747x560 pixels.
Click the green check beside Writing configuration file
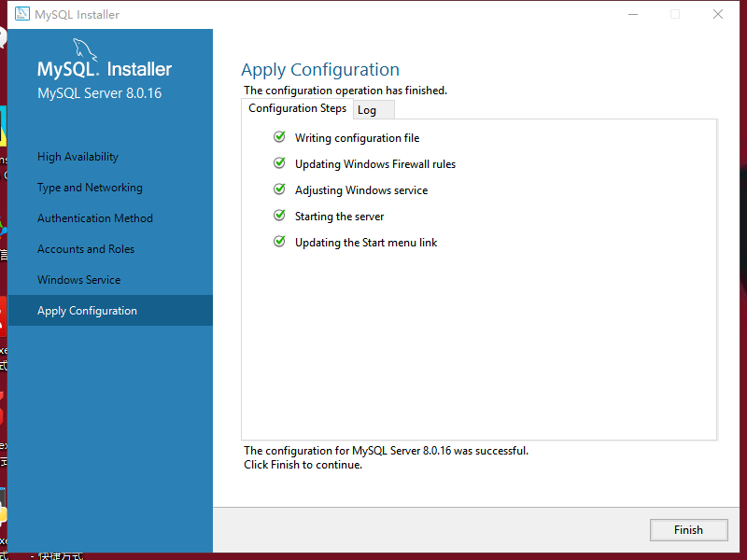pos(279,137)
